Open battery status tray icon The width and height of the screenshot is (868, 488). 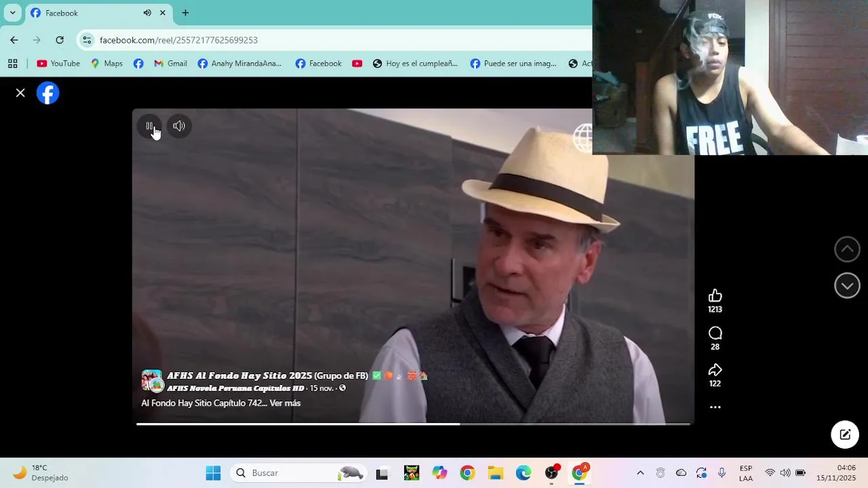(x=801, y=473)
